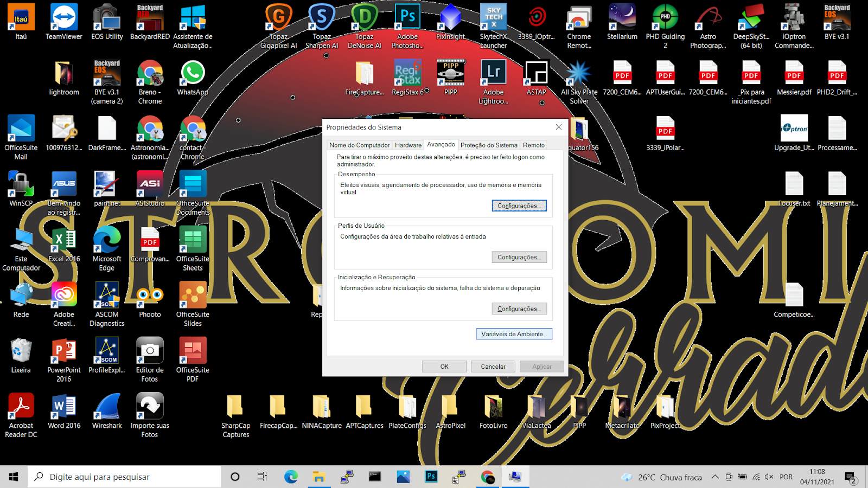Open PixInsight desktop icon
The image size is (868, 488).
tap(450, 22)
